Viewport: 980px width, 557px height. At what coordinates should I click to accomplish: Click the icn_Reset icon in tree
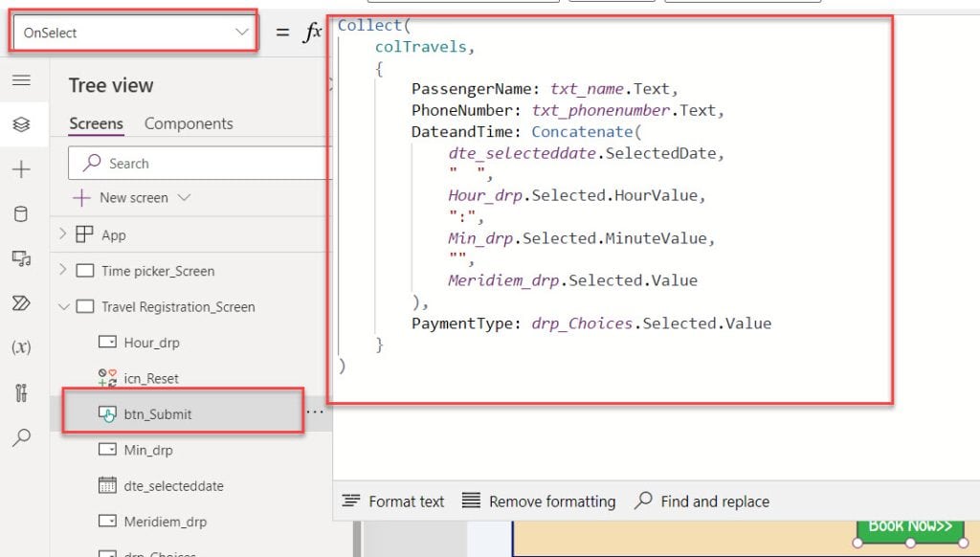[x=107, y=378]
